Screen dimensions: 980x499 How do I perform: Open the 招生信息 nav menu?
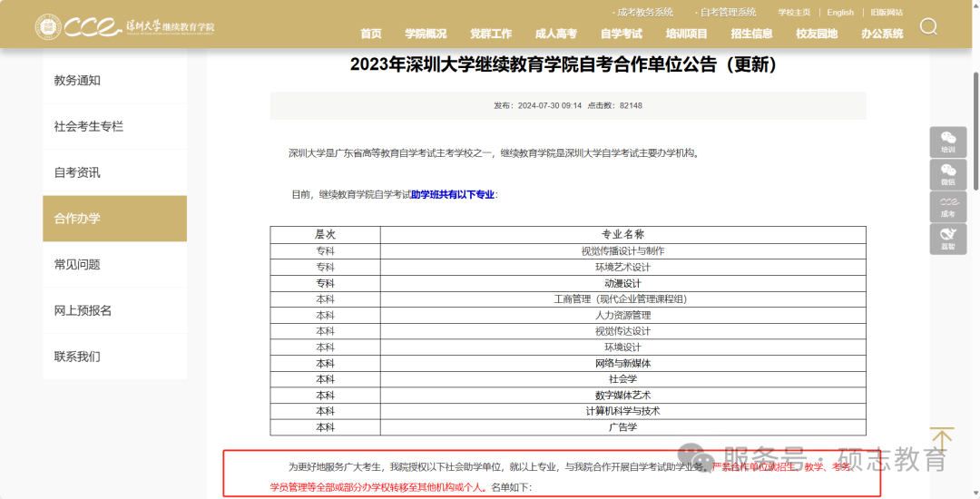[x=751, y=34]
